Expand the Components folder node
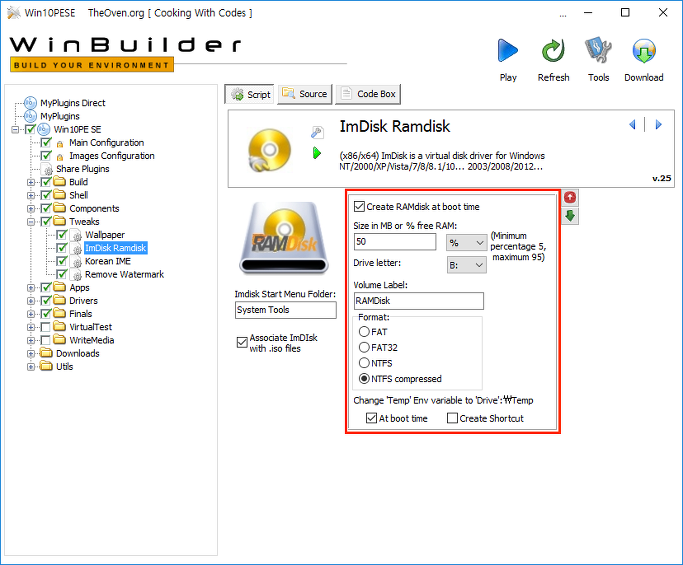Viewport: 683px width, 565px height. coord(31,209)
